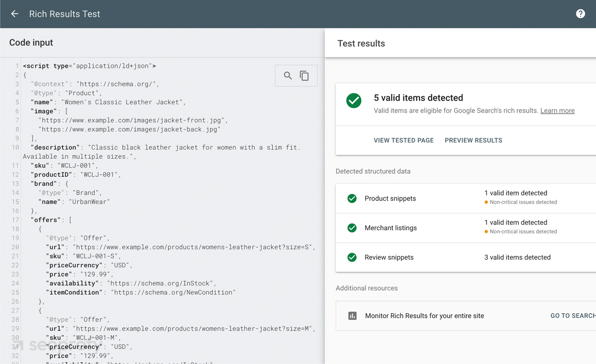This screenshot has height=364, width=596.
Task: Click VIEW TESTED PAGE
Action: tap(404, 140)
